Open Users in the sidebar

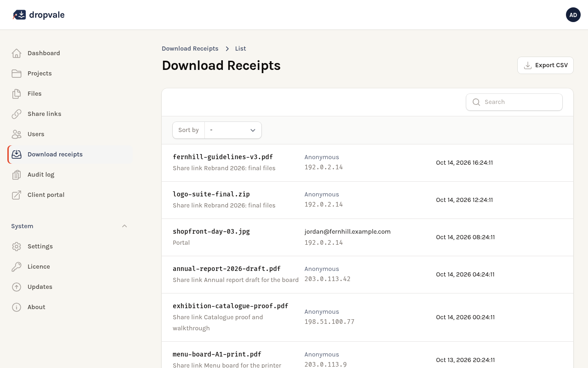tap(70, 134)
